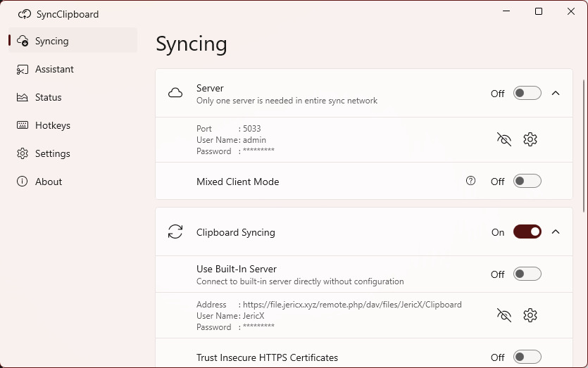Enable the Server toggle
The image size is (588, 368).
click(x=527, y=93)
